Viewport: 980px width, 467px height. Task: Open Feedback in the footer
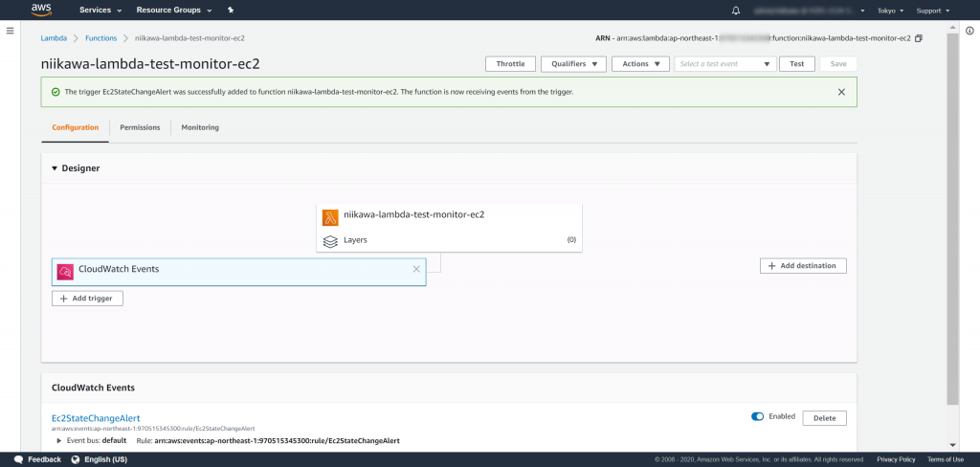pyautogui.click(x=44, y=459)
